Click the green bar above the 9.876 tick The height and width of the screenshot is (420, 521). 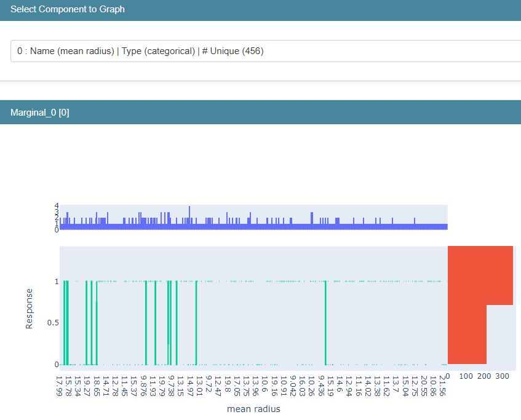pyautogui.click(x=146, y=322)
